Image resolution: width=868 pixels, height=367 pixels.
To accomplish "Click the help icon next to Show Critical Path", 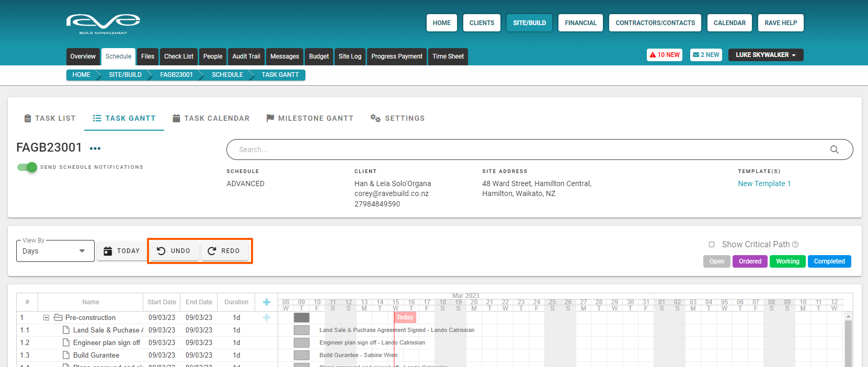I will click(795, 245).
